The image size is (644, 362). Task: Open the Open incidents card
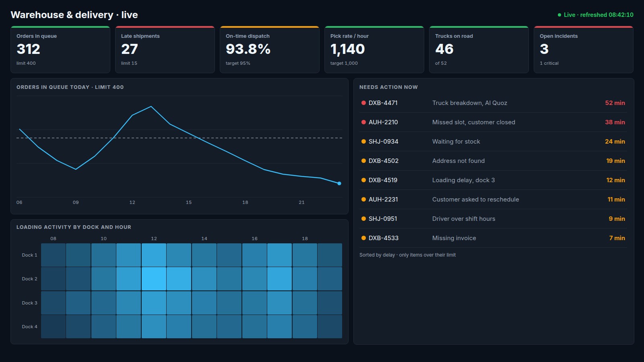pyautogui.click(x=584, y=49)
